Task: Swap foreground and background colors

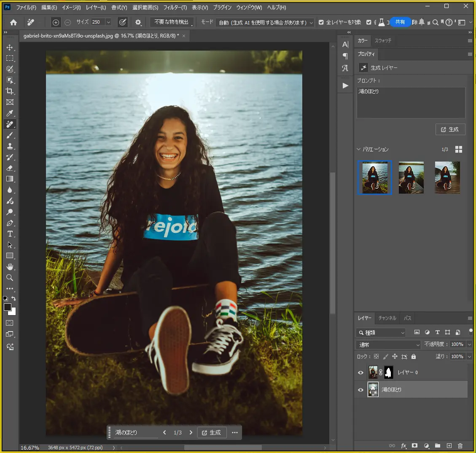Action: click(x=13, y=299)
